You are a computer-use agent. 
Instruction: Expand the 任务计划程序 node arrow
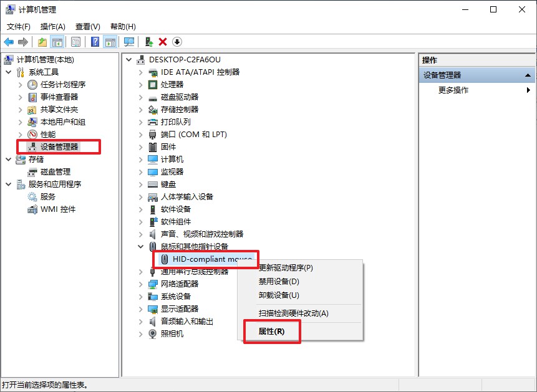coord(20,85)
